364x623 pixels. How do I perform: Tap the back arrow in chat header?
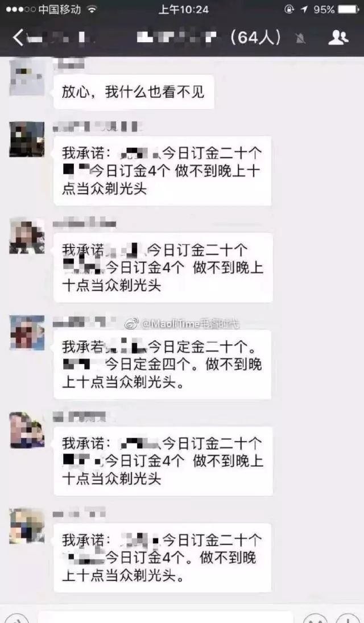18,38
